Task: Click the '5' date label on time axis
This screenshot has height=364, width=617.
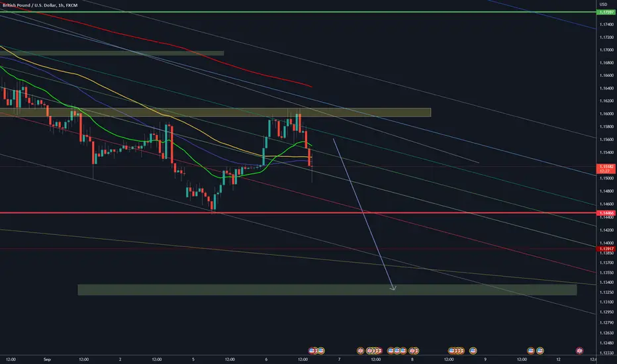Action: tap(193, 359)
